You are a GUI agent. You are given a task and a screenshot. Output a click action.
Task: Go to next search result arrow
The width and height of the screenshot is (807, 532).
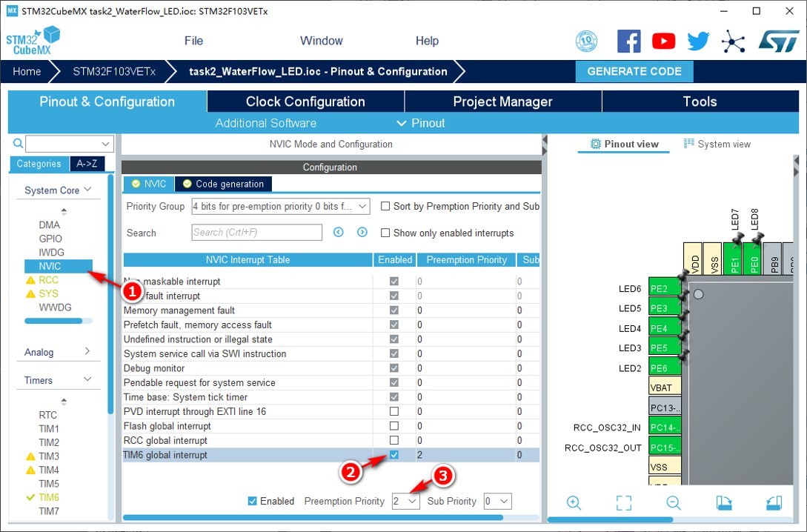[x=362, y=232]
